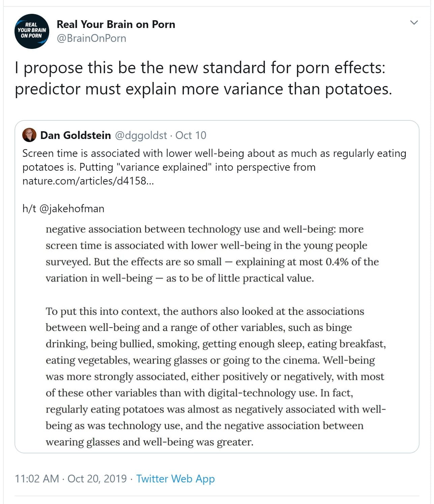
Task: Click the @jakehofman mention
Action: coord(72,208)
